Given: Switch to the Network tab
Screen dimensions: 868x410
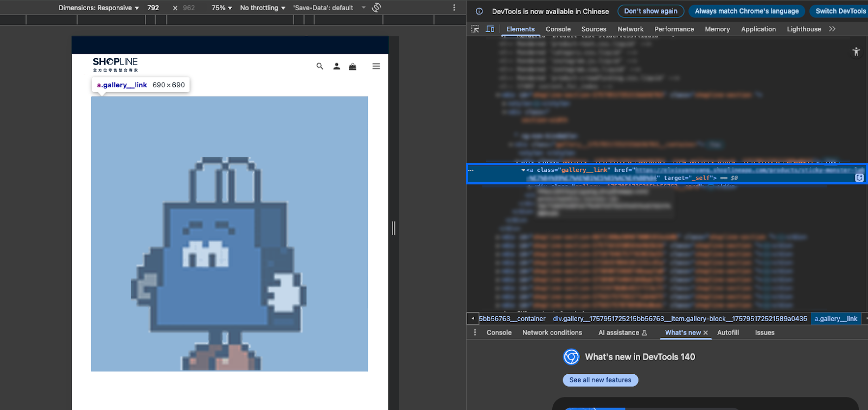Looking at the screenshot, I should (630, 29).
